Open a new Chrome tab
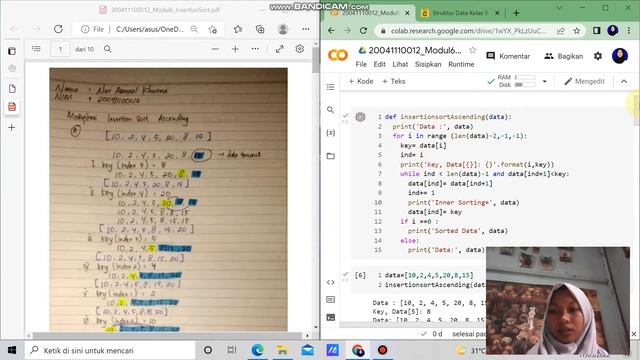The height and width of the screenshot is (360, 640). click(516, 13)
